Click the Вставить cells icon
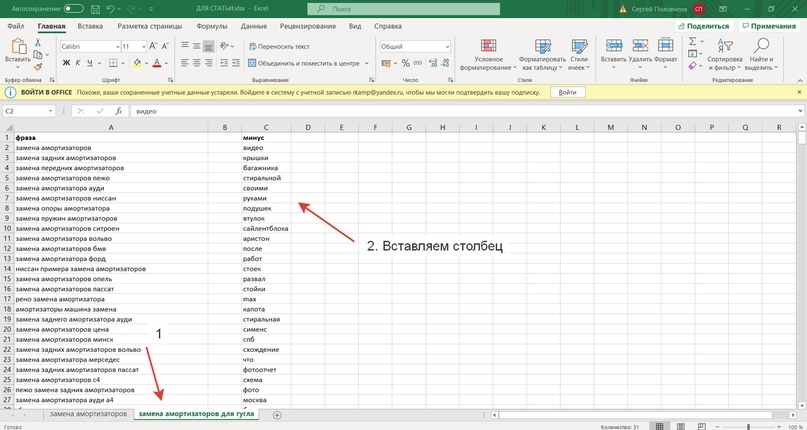Viewport: 807px width, 430px height. pos(613,45)
